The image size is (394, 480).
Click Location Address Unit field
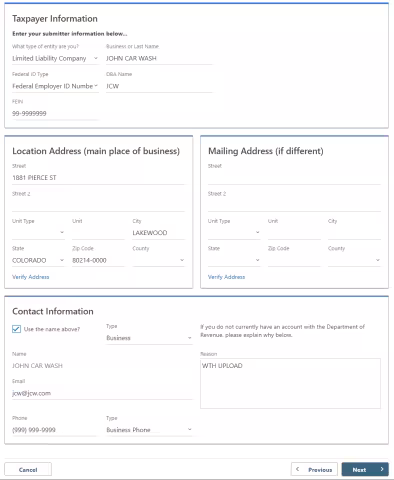click(x=98, y=232)
